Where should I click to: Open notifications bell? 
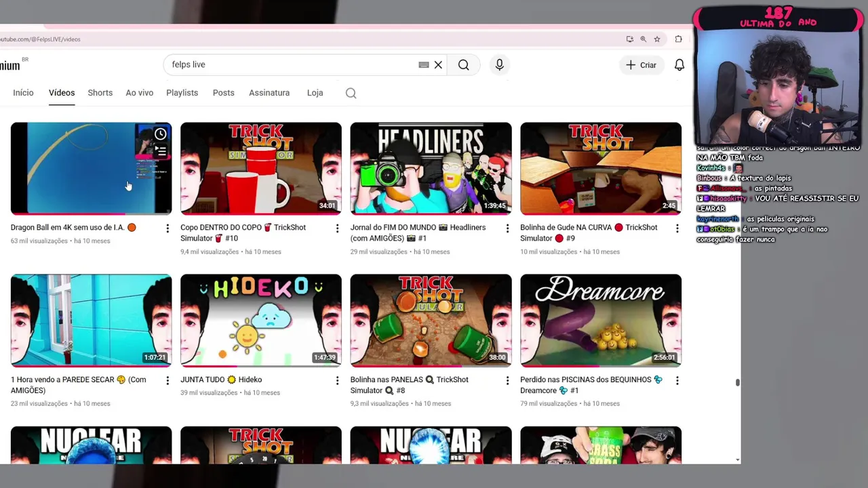[x=679, y=64]
